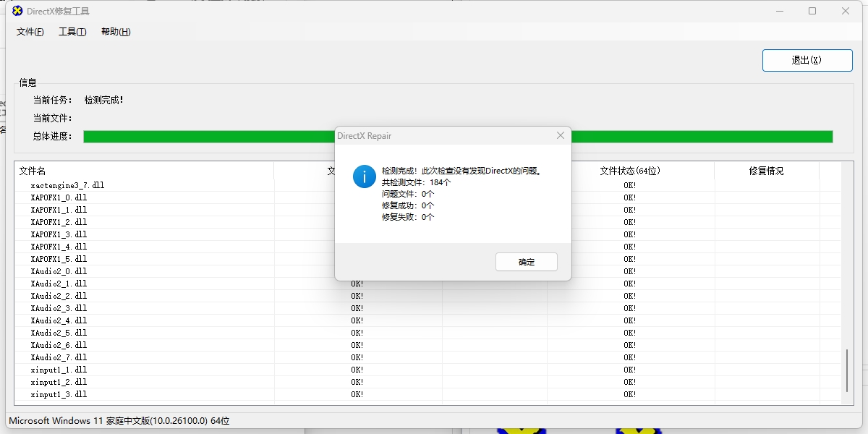Viewport: 868px width, 434px height.
Task: Open the 文件(F) menu
Action: point(30,32)
